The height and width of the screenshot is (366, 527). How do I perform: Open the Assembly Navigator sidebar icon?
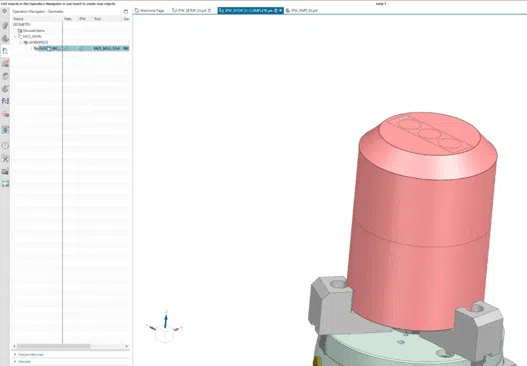5,26
